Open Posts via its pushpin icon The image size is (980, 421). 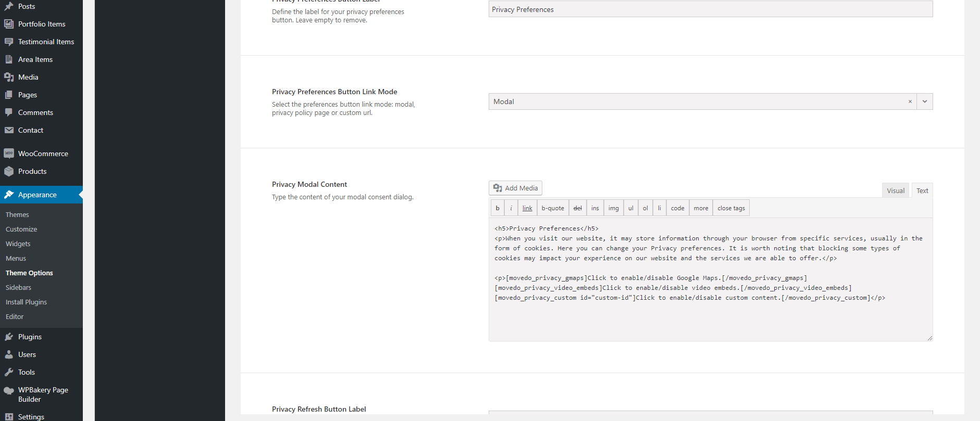(x=9, y=6)
